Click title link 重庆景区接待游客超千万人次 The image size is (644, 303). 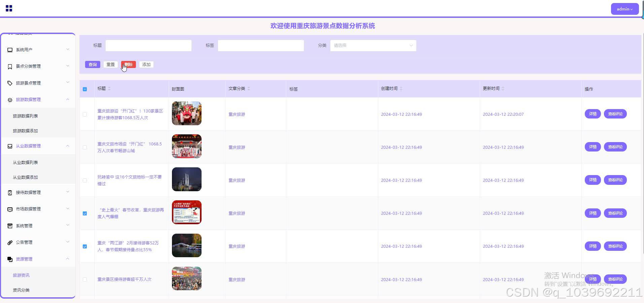click(x=124, y=279)
